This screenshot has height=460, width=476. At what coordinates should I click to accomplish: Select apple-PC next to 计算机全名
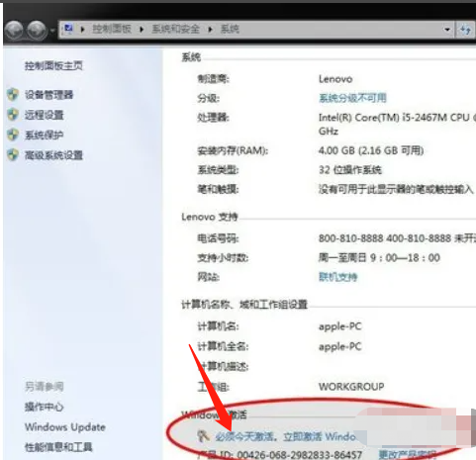(x=340, y=346)
